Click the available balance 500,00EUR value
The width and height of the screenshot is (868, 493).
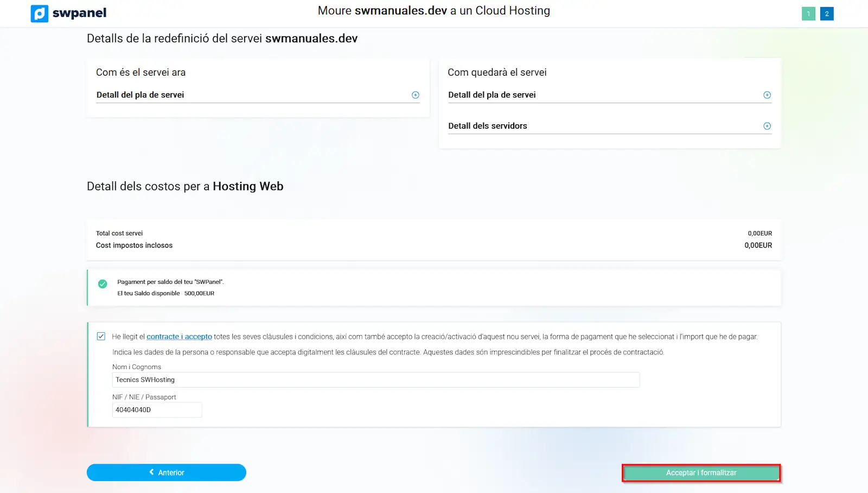[199, 293]
